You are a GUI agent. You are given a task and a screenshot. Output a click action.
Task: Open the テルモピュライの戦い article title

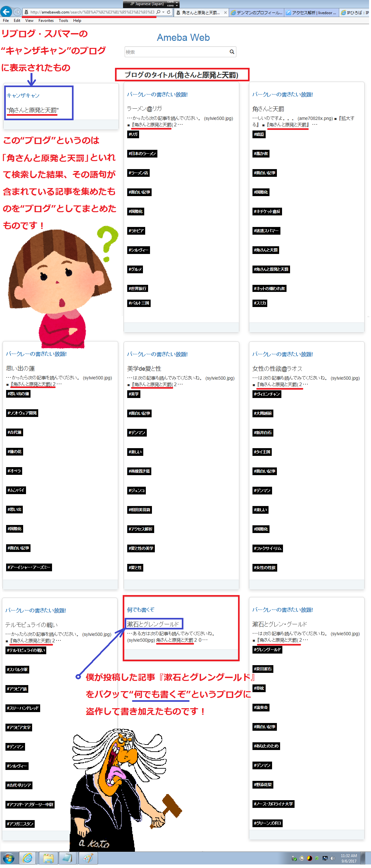(x=31, y=625)
